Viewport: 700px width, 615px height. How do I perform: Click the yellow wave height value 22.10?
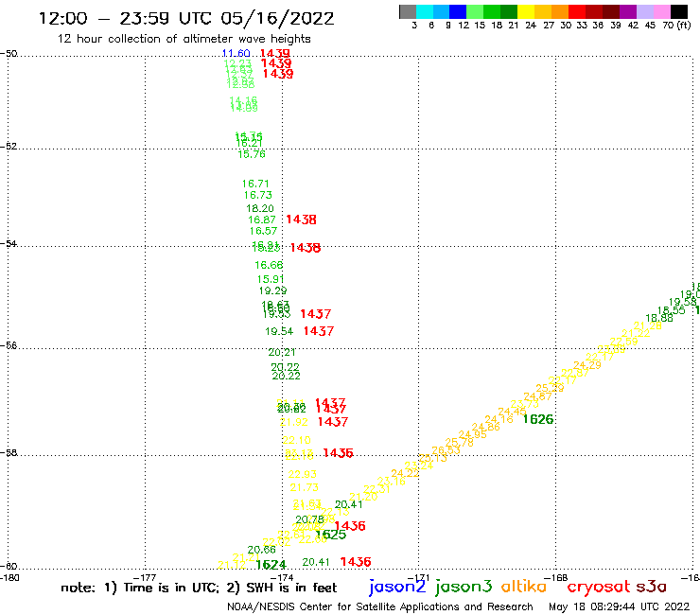pyautogui.click(x=296, y=440)
